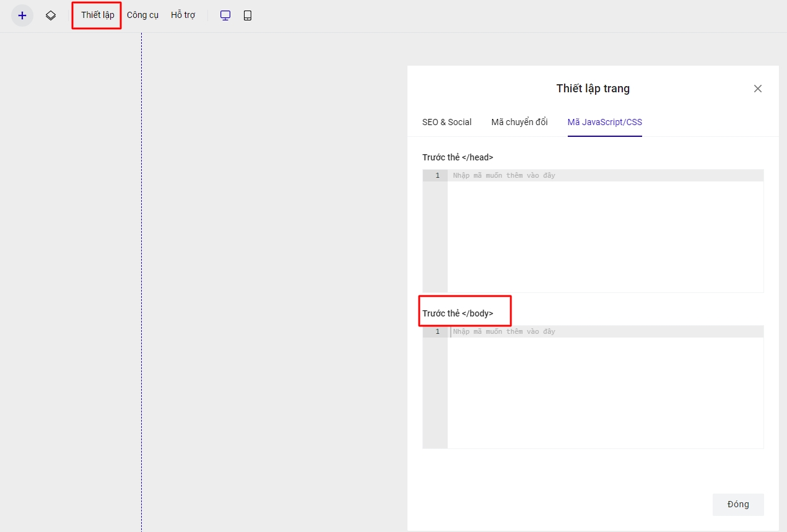Select the Mã JavaScript/CSS tab
Image resolution: width=787 pixels, height=532 pixels.
click(x=604, y=122)
